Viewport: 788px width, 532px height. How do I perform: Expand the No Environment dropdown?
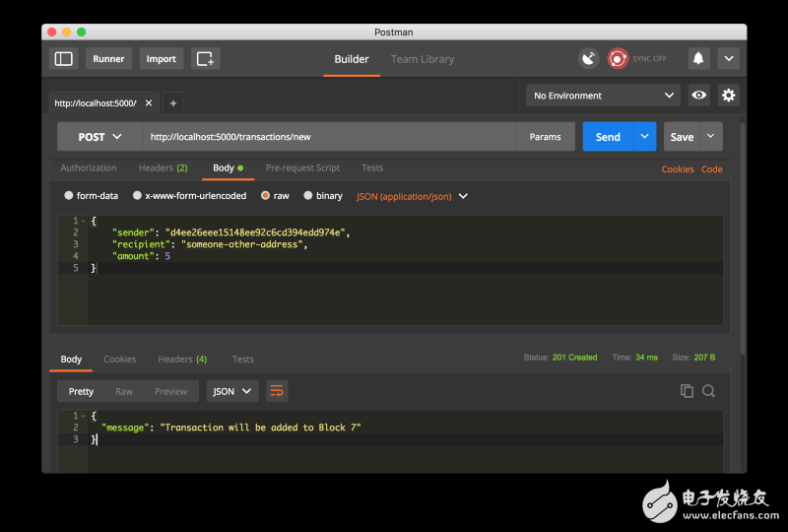click(x=602, y=96)
